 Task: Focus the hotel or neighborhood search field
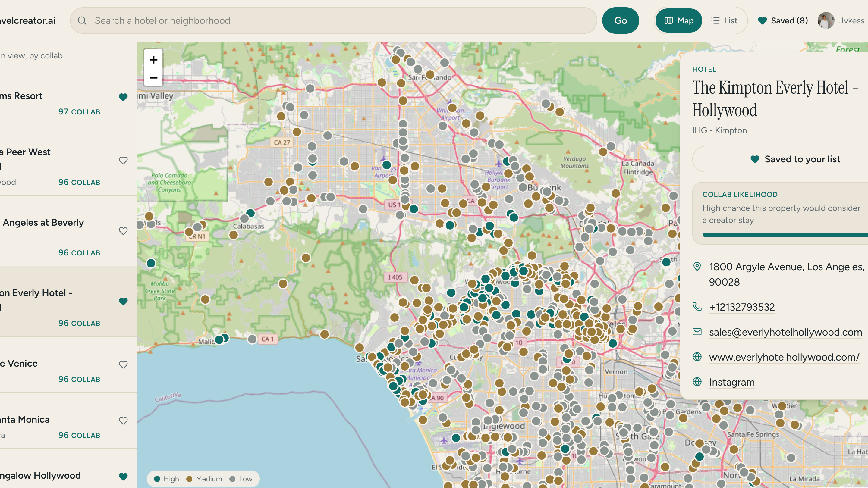[x=333, y=20]
